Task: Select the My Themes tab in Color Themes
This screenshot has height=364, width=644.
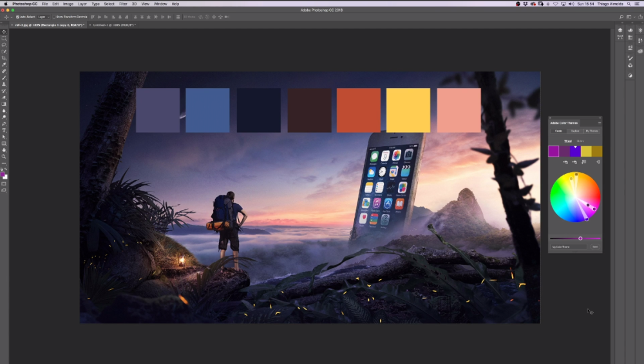Action: pyautogui.click(x=592, y=131)
